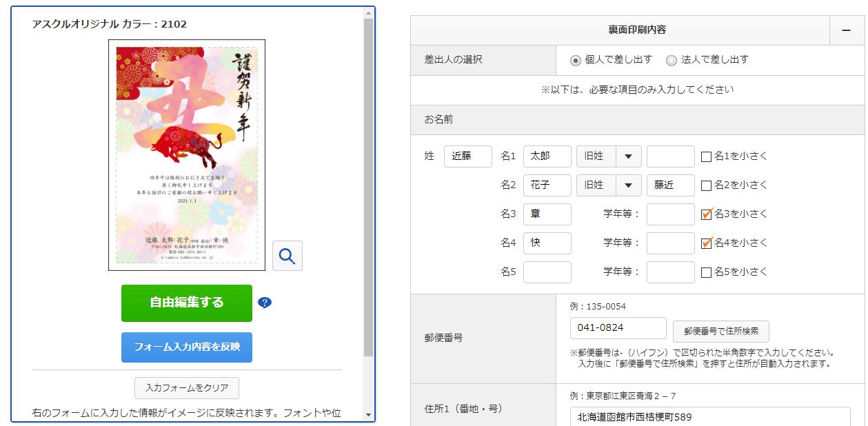Click フォーム入力内容を反映 button
This screenshot has width=868, height=426.
pyautogui.click(x=187, y=347)
